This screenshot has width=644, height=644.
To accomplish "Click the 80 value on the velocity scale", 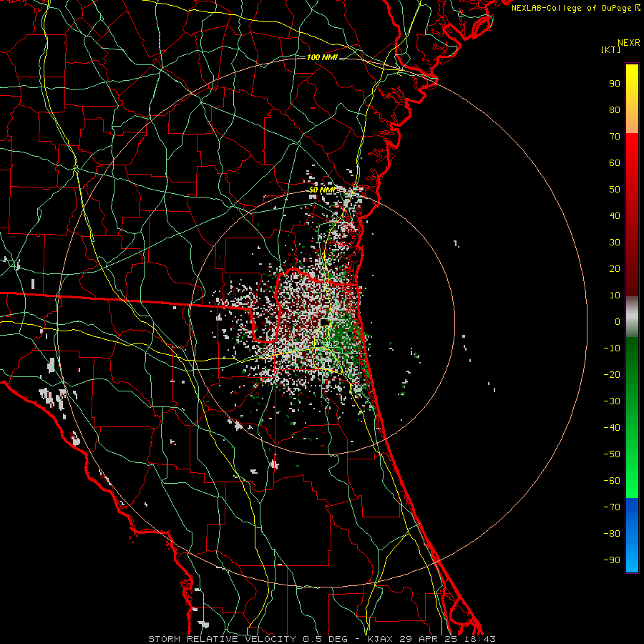I will click(615, 110).
